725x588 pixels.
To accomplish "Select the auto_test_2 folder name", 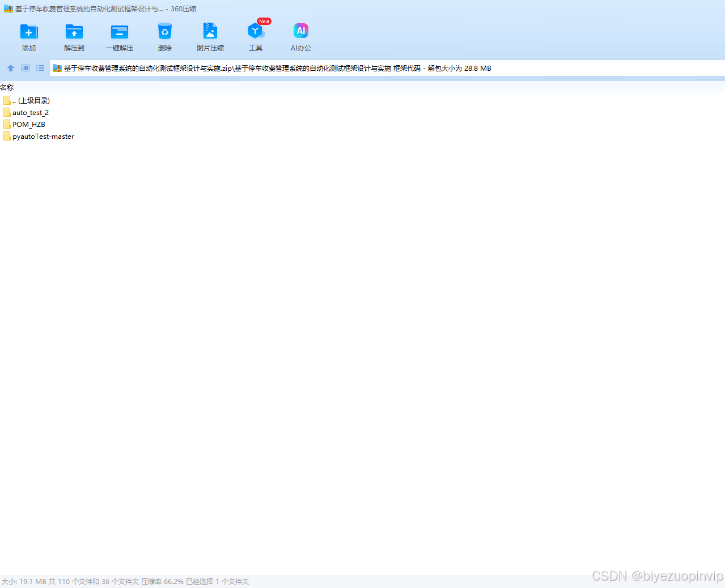I will tap(31, 113).
